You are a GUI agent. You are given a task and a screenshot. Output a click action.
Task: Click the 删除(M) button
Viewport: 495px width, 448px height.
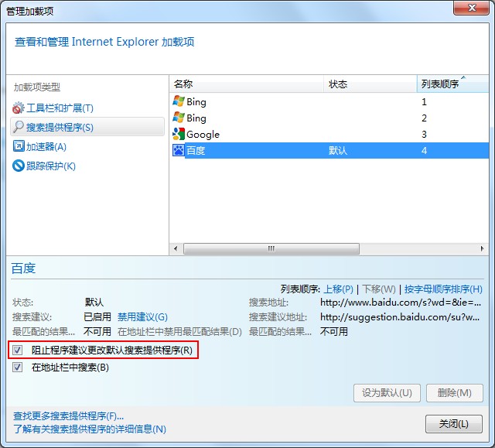point(454,393)
